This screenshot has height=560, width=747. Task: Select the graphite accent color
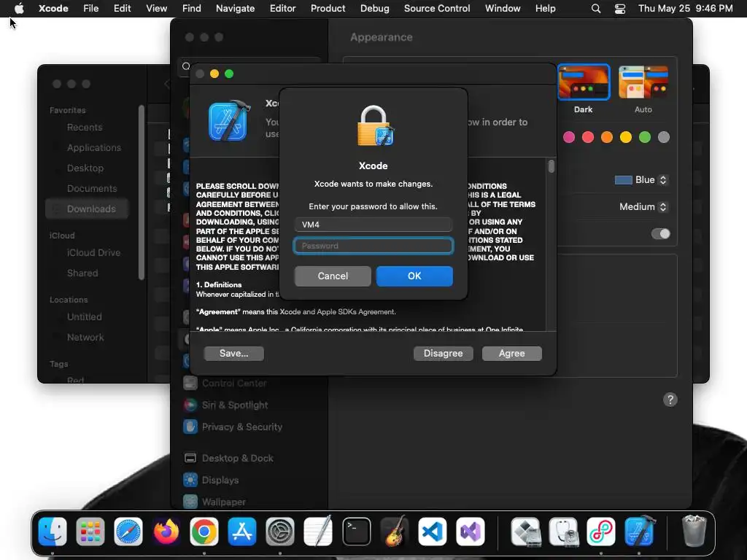coord(664,138)
